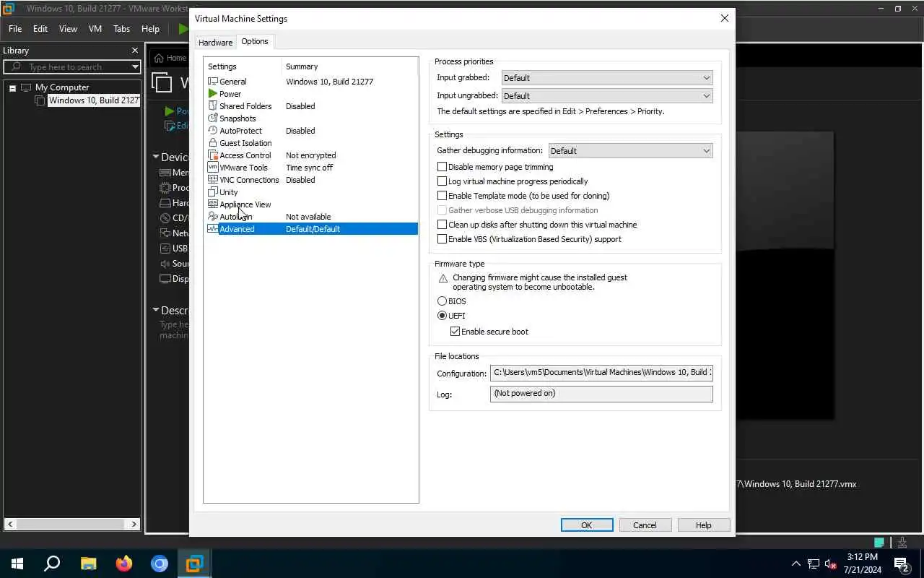Click Library horizontal scrollbar right arrow
This screenshot has width=924, height=578.
point(134,525)
